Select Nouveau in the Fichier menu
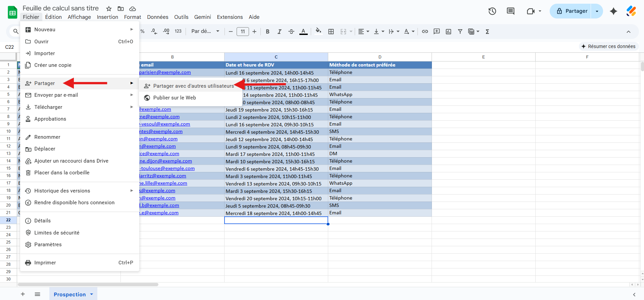This screenshot has height=300, width=644. [80, 30]
